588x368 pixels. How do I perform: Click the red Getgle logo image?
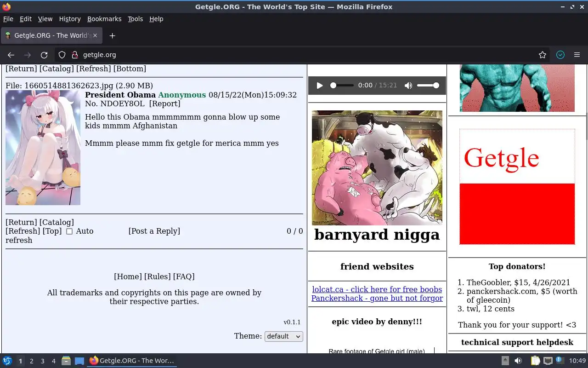[x=517, y=187]
